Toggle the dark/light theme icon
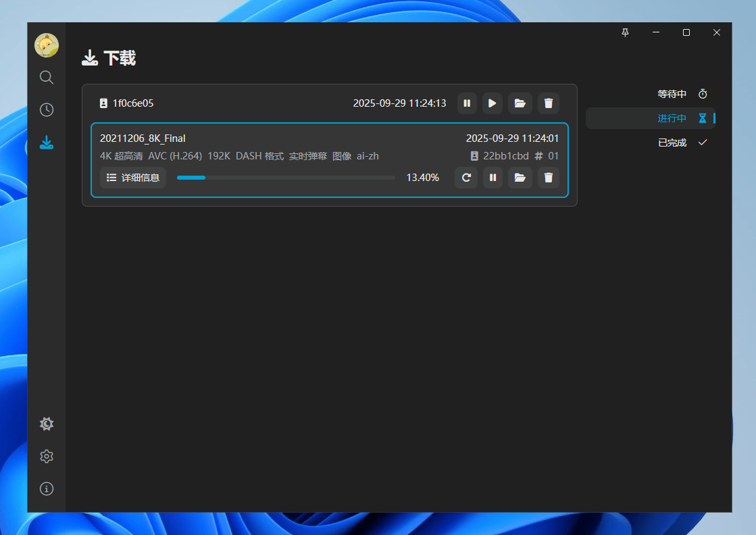The width and height of the screenshot is (756, 535). pos(47,424)
